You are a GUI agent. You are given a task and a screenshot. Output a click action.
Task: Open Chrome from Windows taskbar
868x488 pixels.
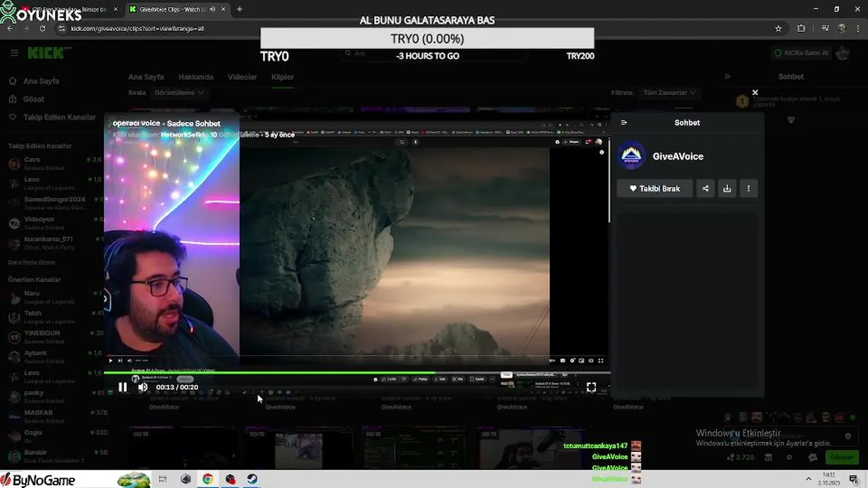(208, 479)
